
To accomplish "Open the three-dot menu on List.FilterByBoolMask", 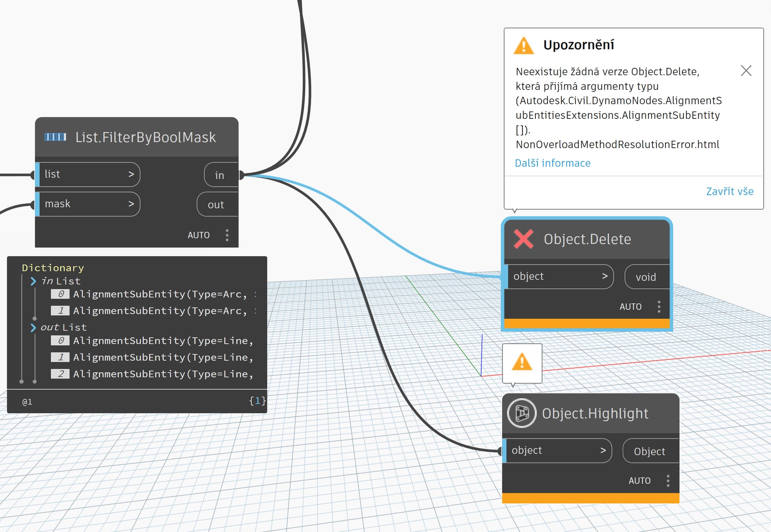I will (227, 235).
